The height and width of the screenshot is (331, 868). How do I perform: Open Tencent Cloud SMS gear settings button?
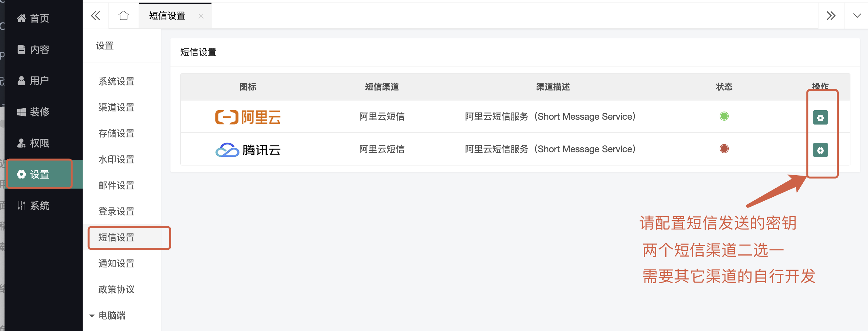820,150
